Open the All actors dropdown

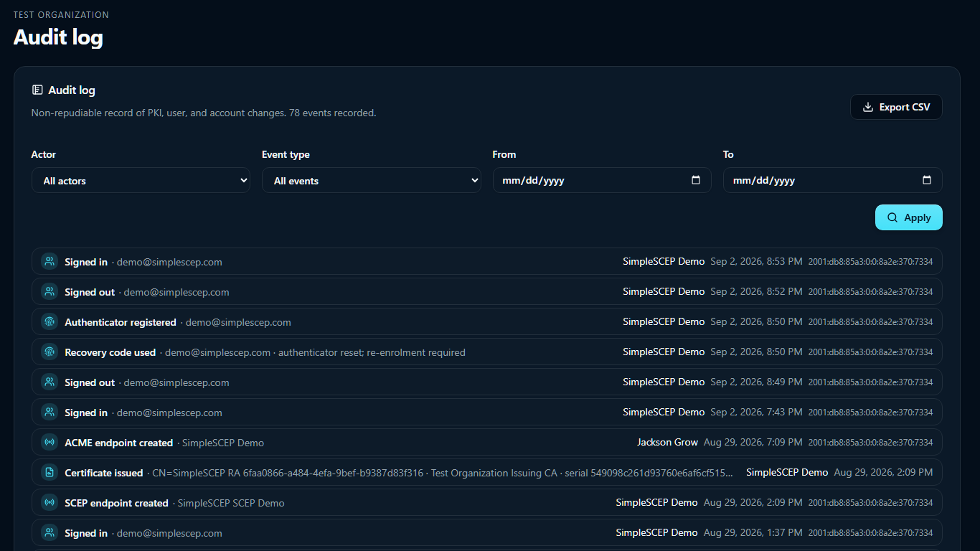point(141,181)
